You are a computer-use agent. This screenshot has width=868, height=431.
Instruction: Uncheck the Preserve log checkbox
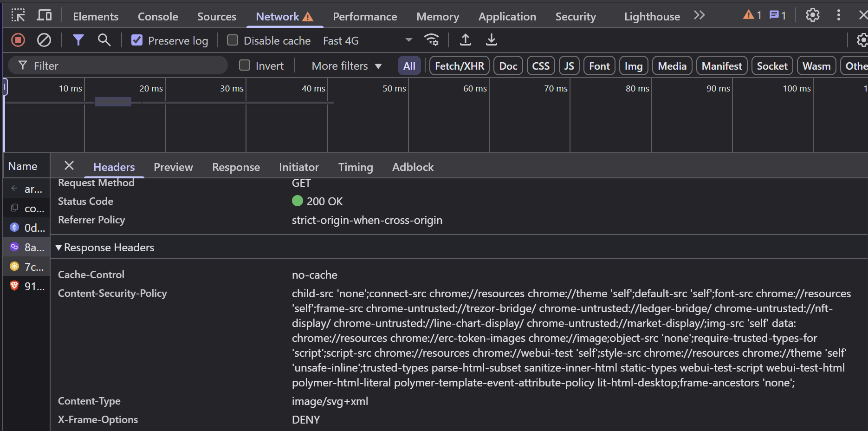tap(137, 40)
